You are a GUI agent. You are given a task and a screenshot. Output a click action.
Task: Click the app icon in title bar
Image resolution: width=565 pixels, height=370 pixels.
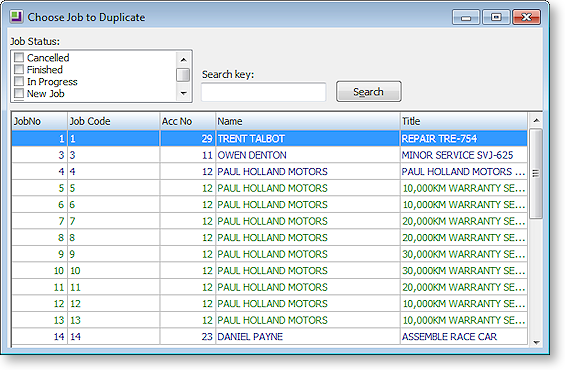tap(16, 17)
